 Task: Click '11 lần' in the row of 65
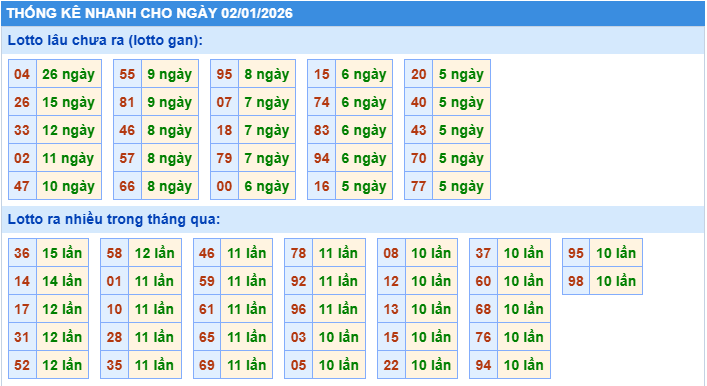(x=247, y=337)
